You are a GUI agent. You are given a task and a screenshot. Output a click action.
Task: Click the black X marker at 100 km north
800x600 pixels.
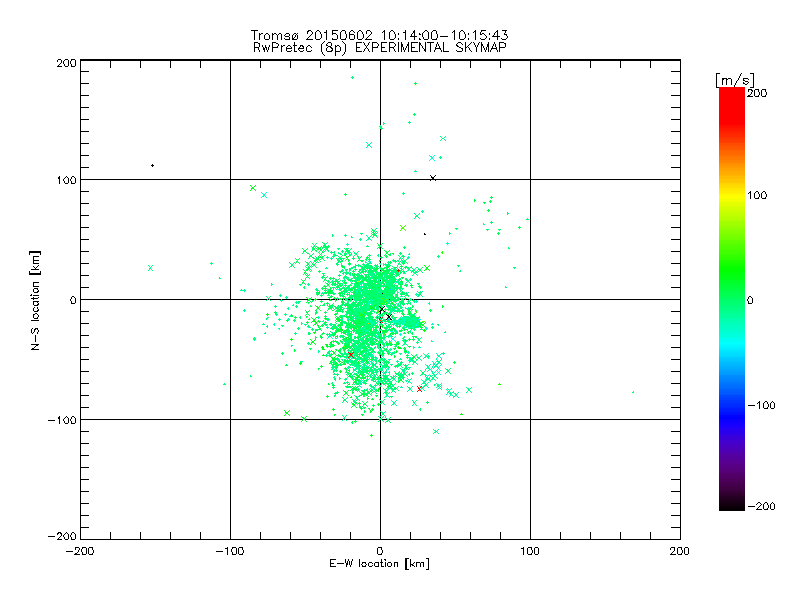433,178
